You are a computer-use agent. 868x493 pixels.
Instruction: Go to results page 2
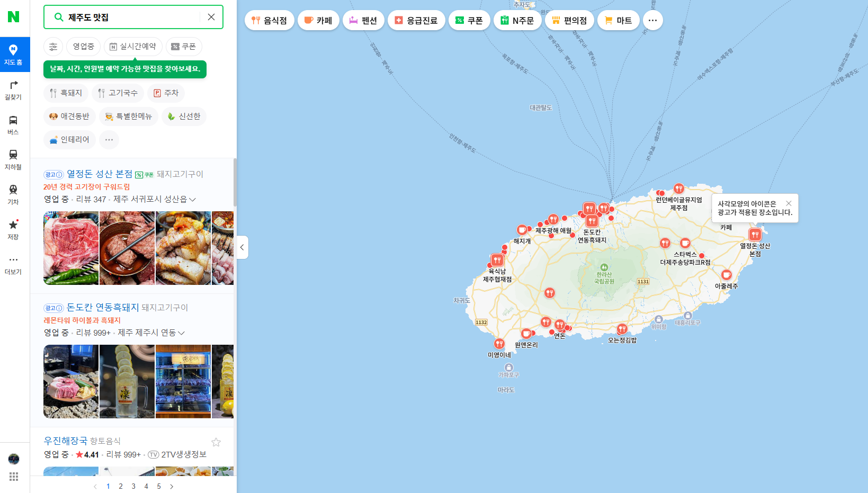point(121,486)
